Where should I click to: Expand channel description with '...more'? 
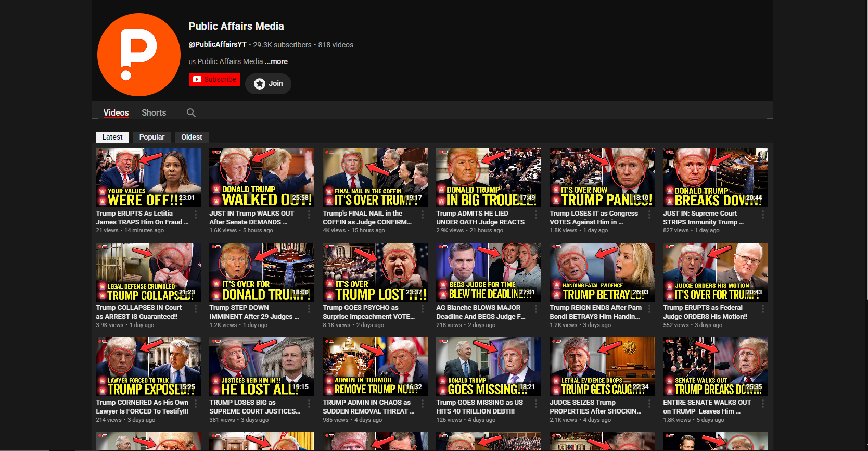[276, 61]
